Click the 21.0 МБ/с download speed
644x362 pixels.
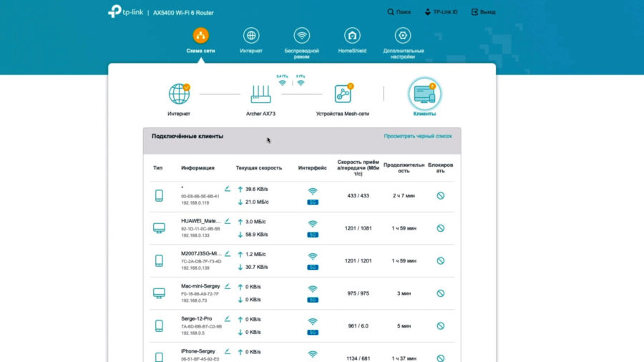[257, 202]
